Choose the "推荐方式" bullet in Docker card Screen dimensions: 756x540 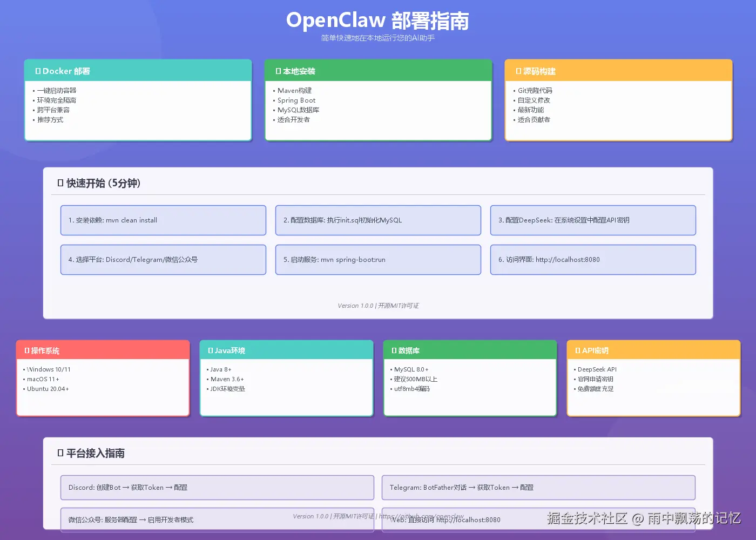point(48,120)
